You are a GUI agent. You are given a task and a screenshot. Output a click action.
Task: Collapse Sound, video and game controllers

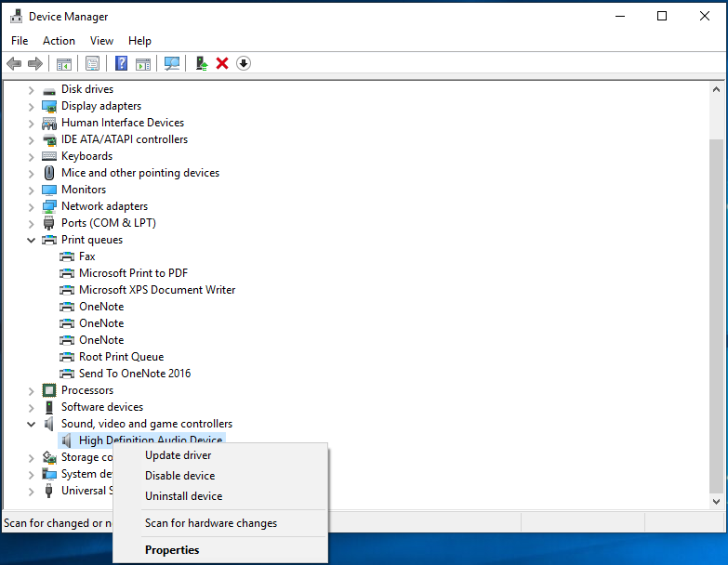coord(31,424)
